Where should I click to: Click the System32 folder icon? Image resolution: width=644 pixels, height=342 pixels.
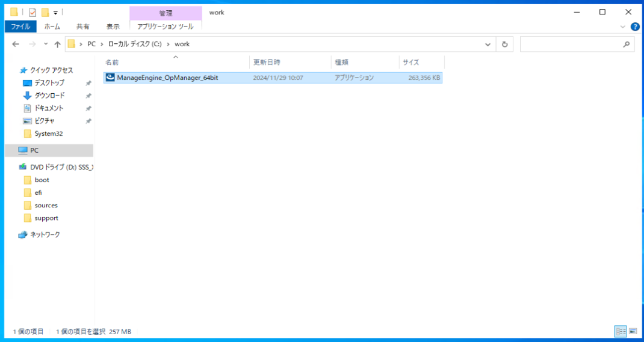[28, 133]
